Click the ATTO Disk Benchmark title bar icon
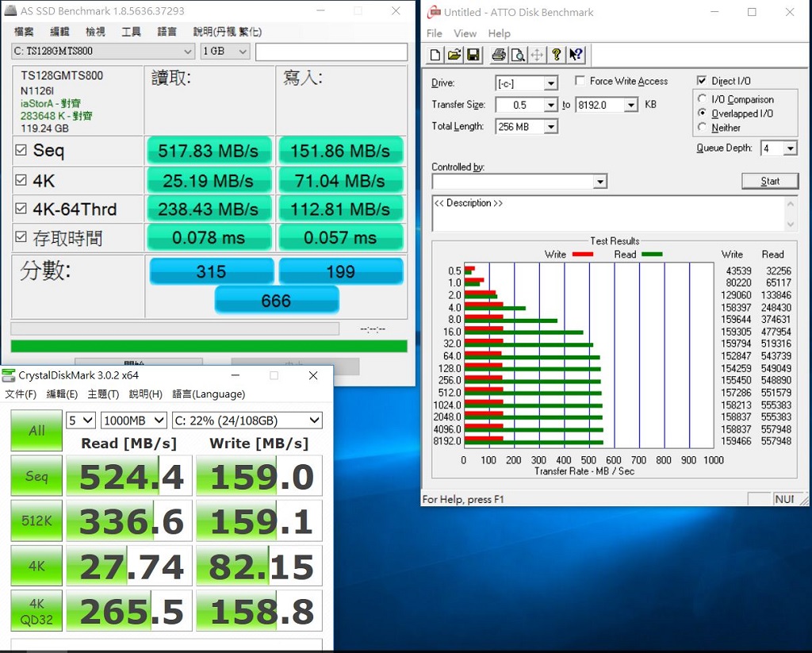Image resolution: width=812 pixels, height=653 pixels. point(434,12)
